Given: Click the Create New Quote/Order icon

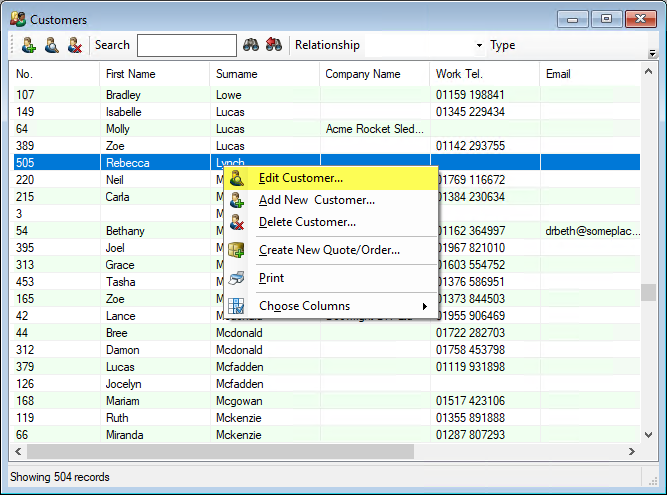Looking at the screenshot, I should 236,250.
